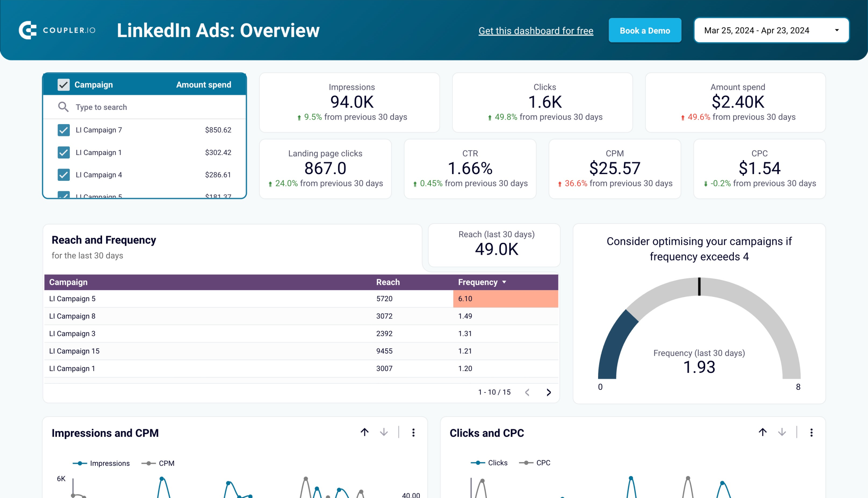
Task: Click the Frequency 1.93 gauge value
Action: tap(699, 367)
